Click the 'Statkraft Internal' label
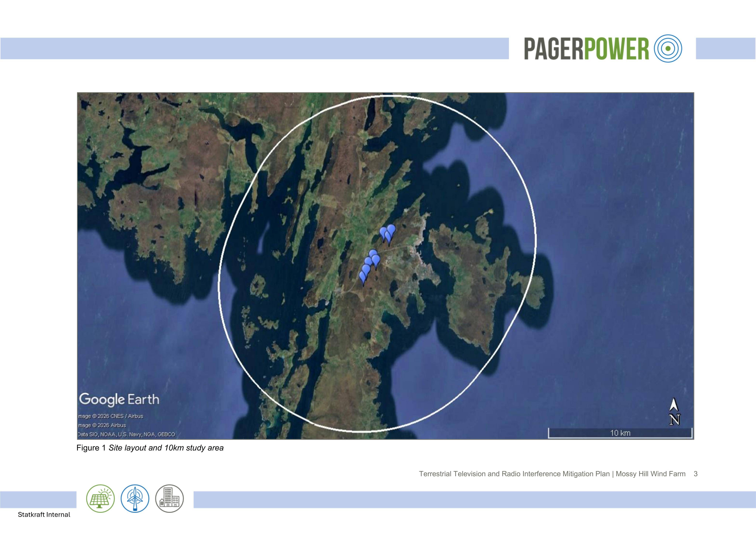 click(x=44, y=515)
